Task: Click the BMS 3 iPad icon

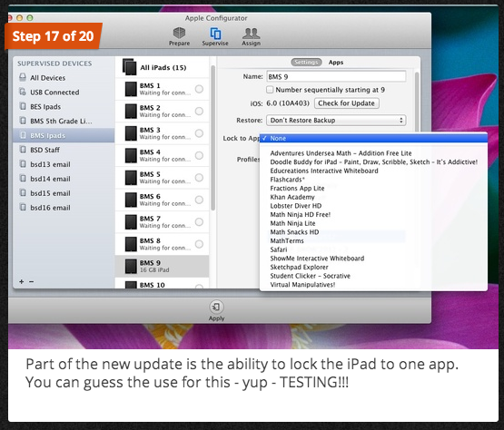Action: click(x=131, y=133)
